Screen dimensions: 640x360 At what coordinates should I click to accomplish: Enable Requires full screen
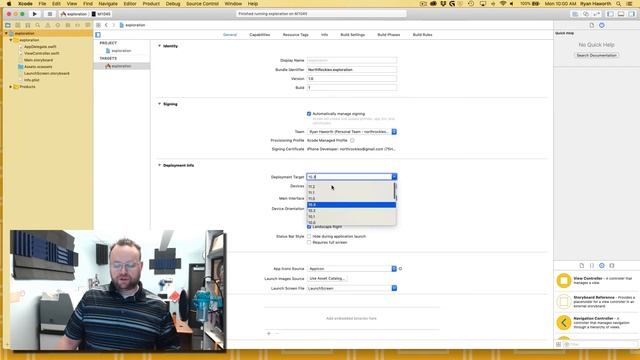[x=309, y=242]
